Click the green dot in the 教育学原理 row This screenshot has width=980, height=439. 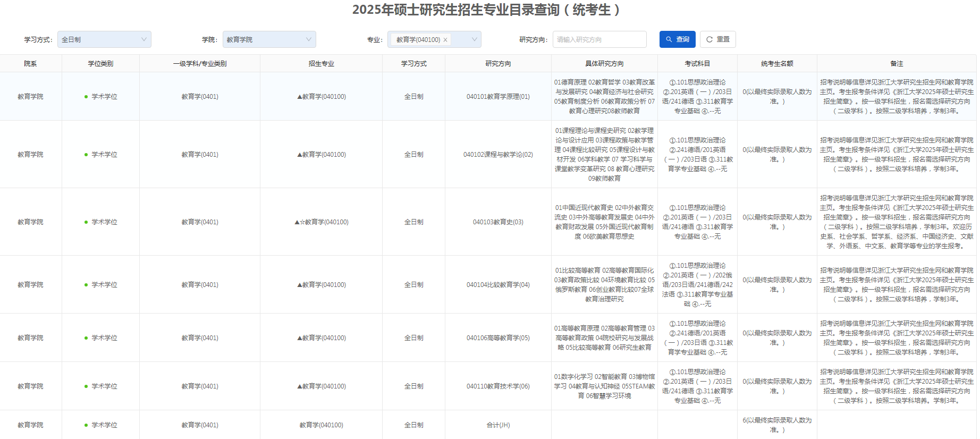click(86, 97)
